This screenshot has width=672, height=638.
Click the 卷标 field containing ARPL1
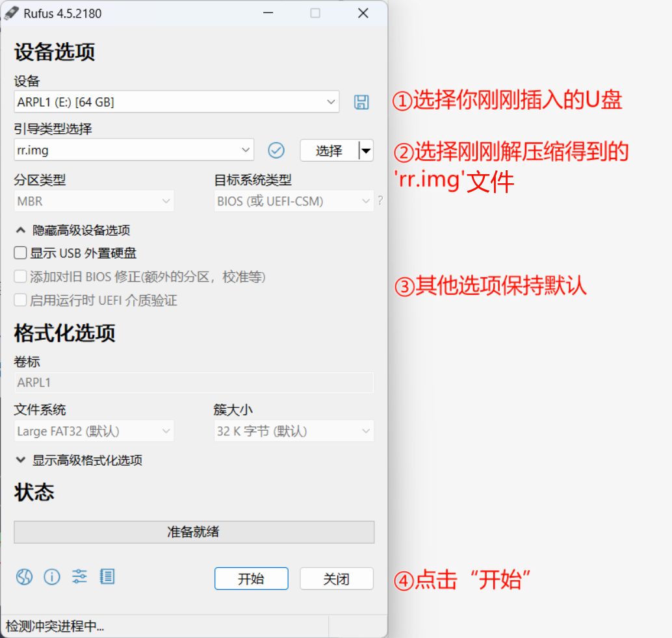coord(194,382)
